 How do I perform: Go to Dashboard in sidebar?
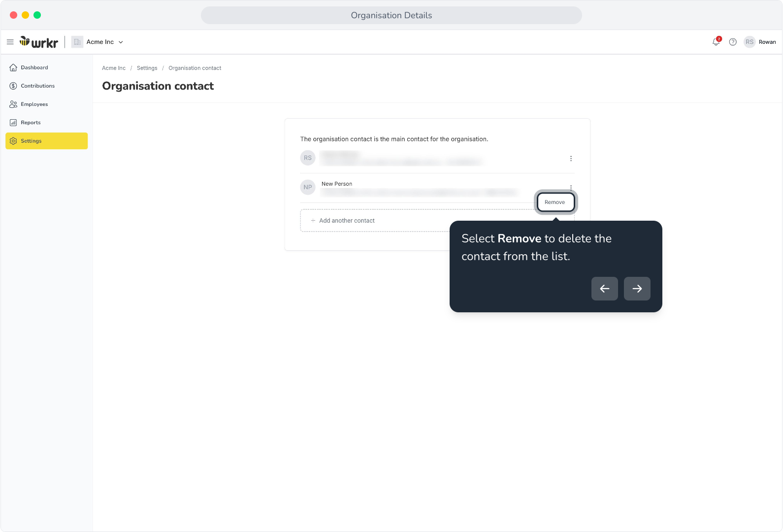pyautogui.click(x=46, y=67)
